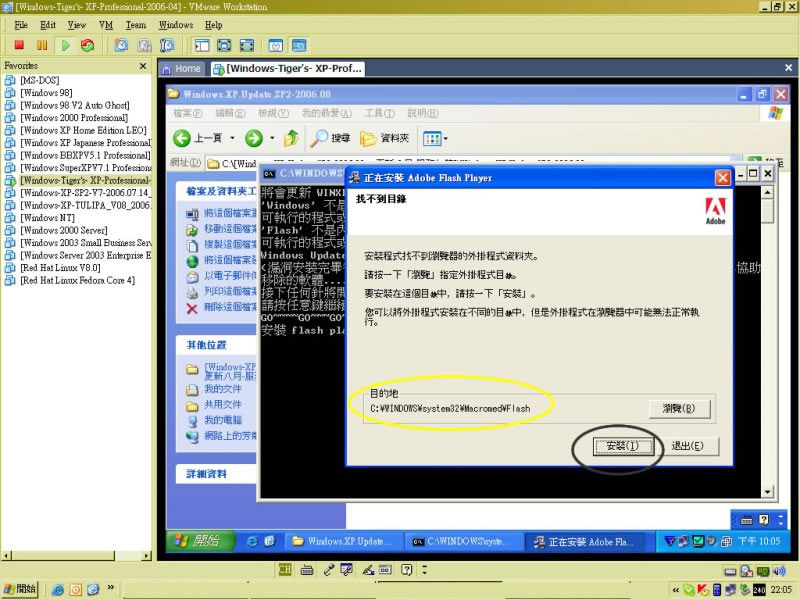Open the File menu in VMware
800x600 pixels.
[x=21, y=25]
